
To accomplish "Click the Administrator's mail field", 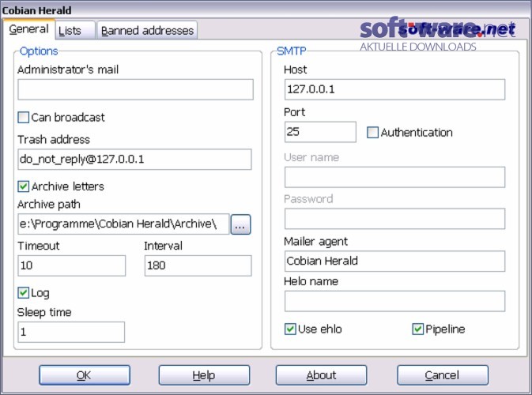I will [x=135, y=89].
